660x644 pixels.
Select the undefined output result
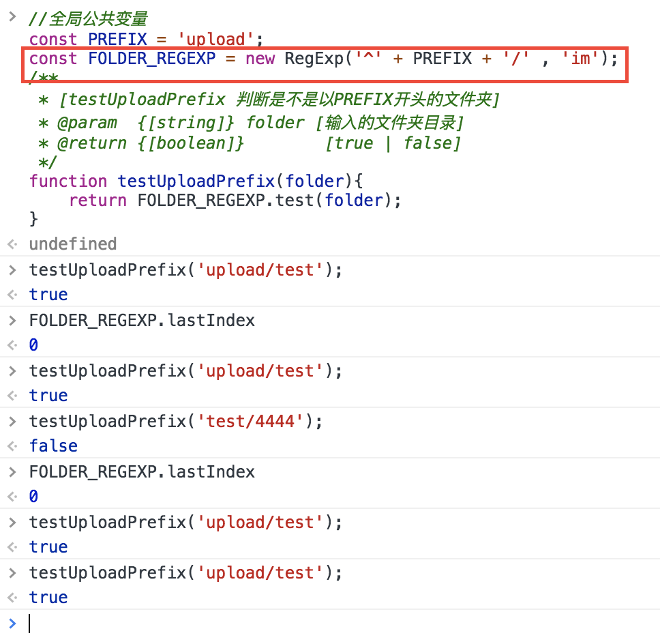coord(72,244)
